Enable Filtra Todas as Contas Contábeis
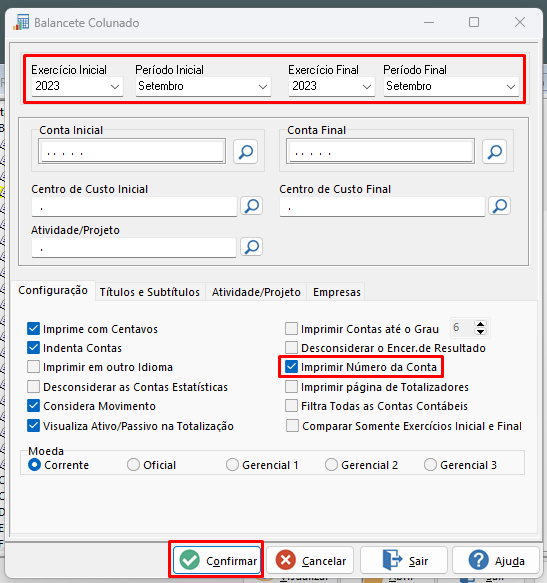 [x=292, y=406]
